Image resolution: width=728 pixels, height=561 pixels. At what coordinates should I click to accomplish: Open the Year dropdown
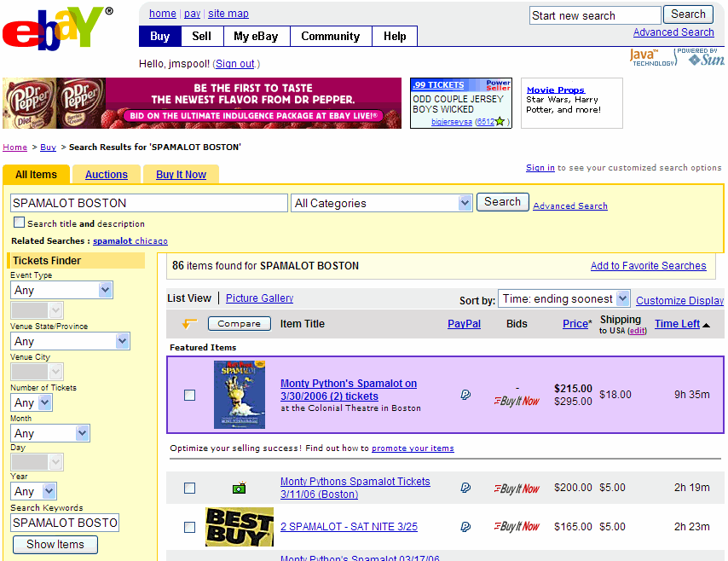(x=33, y=491)
